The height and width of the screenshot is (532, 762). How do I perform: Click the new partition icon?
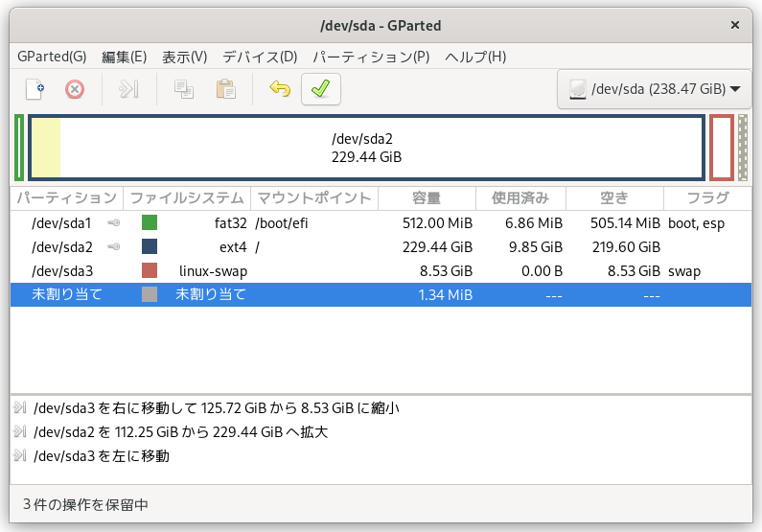pyautogui.click(x=35, y=89)
